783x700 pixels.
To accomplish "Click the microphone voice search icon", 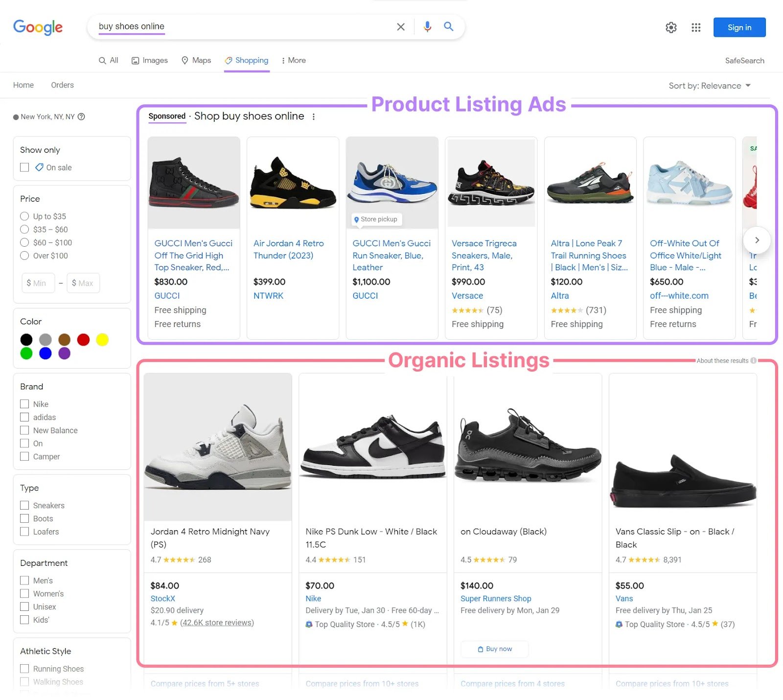I will pos(427,26).
